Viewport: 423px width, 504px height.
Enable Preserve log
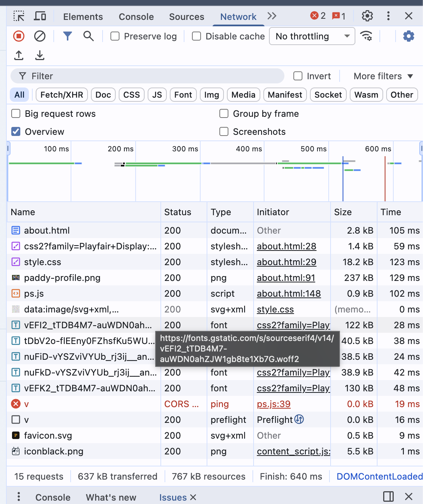pos(115,36)
